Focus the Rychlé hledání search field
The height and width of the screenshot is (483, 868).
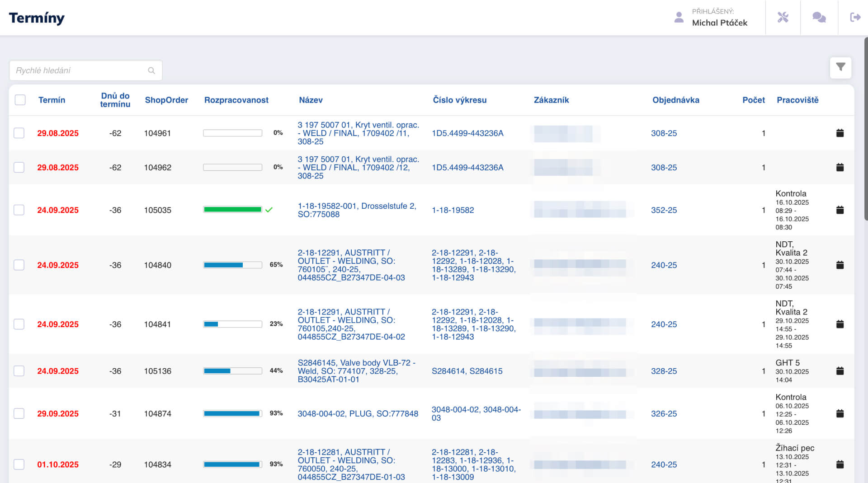(86, 70)
